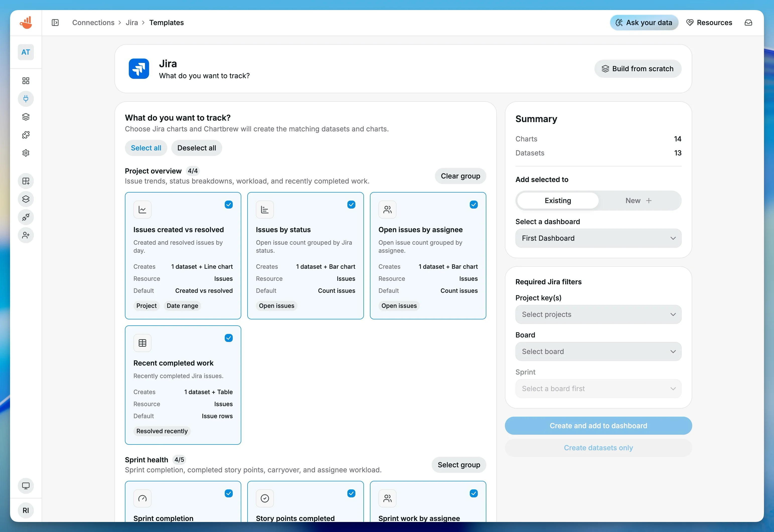The width and height of the screenshot is (774, 532).
Task: Click Create and add to dashboard
Action: (598, 426)
